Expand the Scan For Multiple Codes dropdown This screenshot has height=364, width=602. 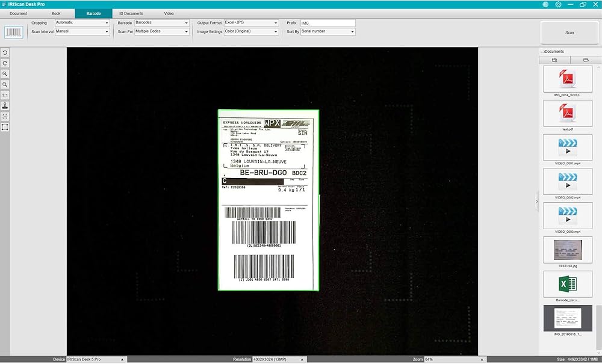161,31
